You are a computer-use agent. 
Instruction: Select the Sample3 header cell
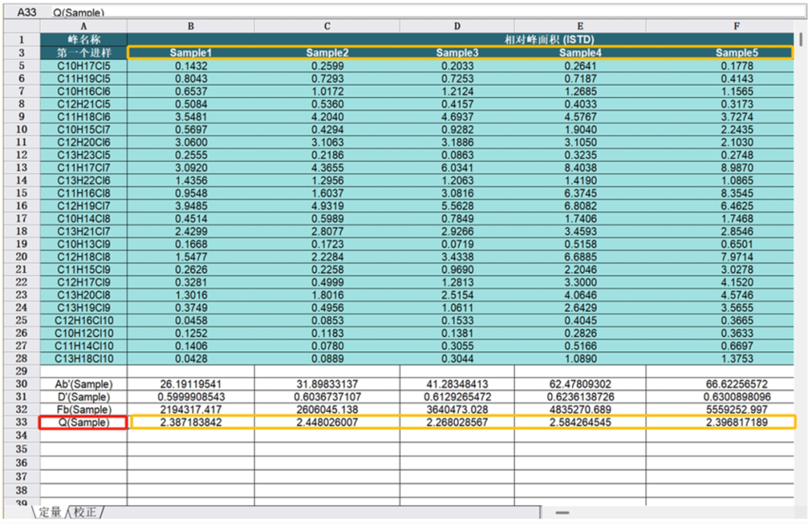[x=457, y=52]
